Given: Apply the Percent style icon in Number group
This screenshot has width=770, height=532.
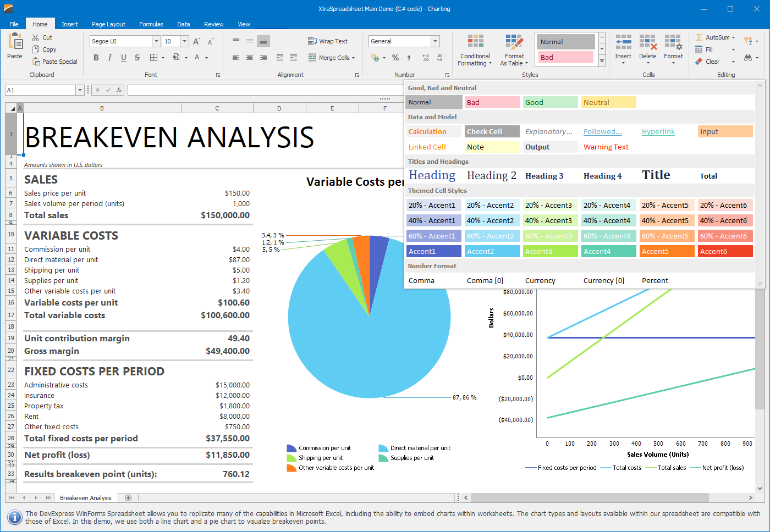Looking at the screenshot, I should 395,57.
